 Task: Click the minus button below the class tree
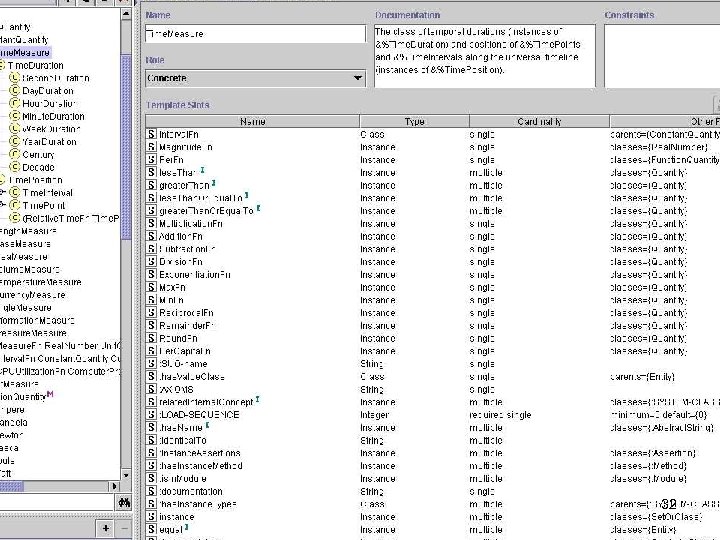coord(124,529)
